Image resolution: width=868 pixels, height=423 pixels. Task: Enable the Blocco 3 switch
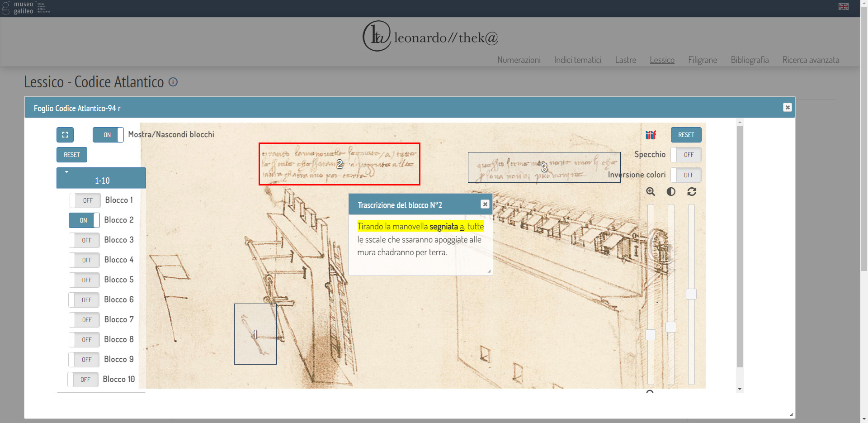coord(84,240)
